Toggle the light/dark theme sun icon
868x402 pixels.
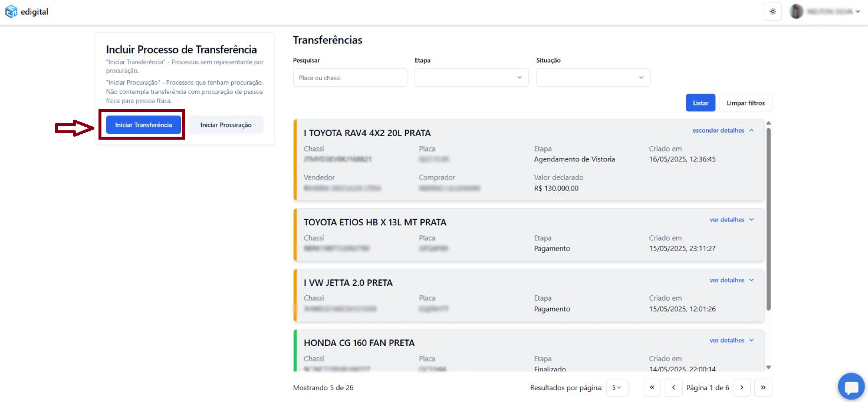click(x=772, y=12)
